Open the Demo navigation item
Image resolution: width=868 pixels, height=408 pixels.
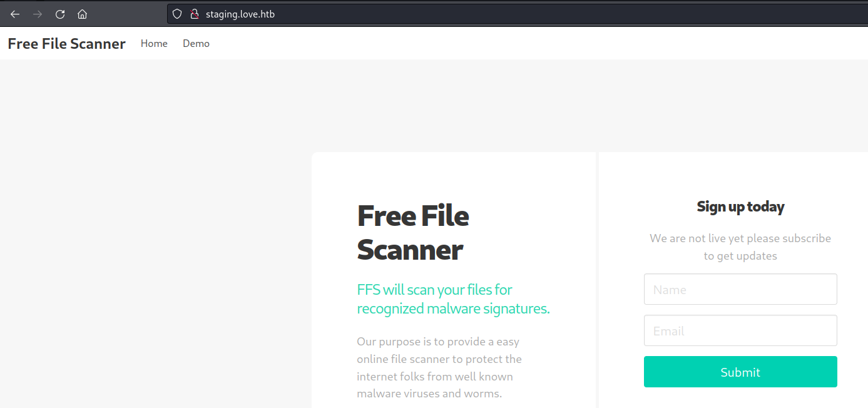pos(196,44)
